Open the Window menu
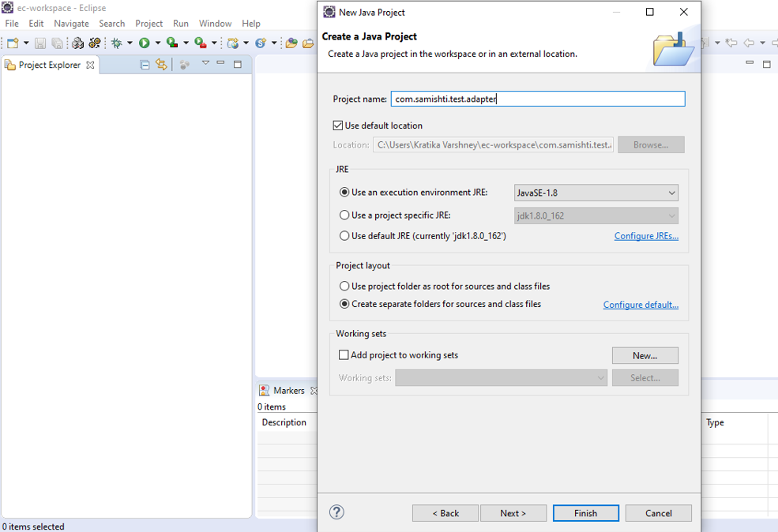 click(x=216, y=24)
